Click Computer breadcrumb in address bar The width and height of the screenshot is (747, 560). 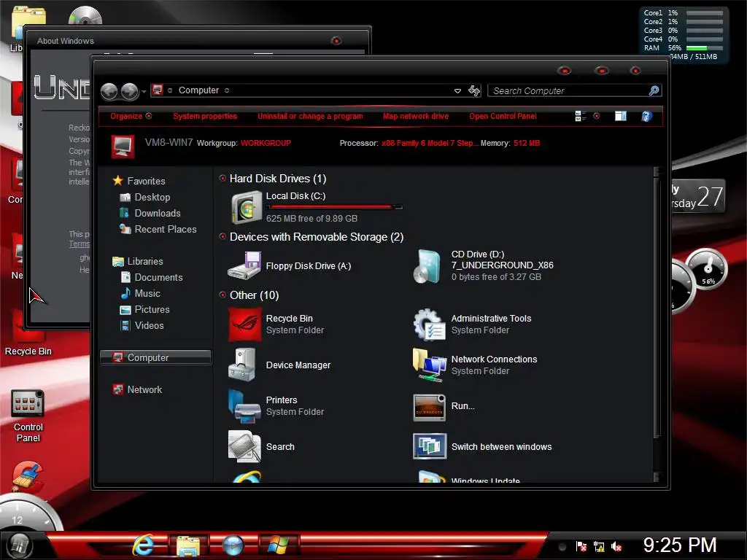click(x=198, y=90)
